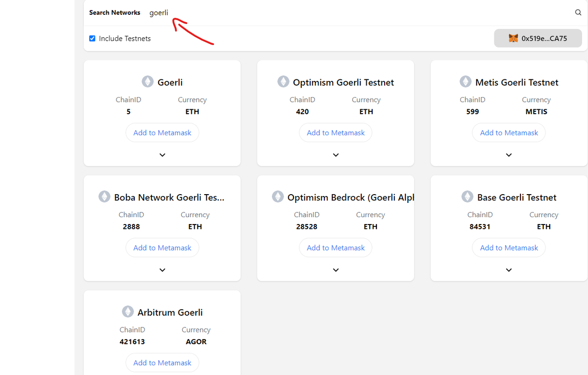Click the icon beside Base Goerli Testnet
The height and width of the screenshot is (375, 588).
point(467,197)
